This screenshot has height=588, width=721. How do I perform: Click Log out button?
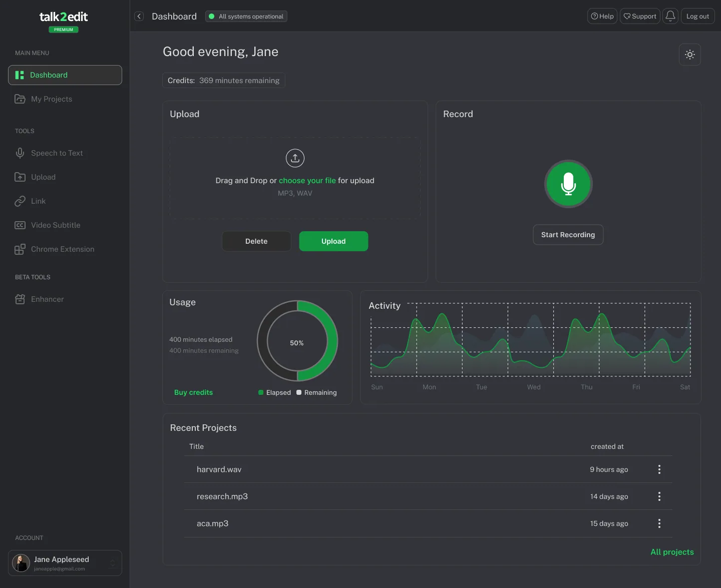[x=697, y=16]
